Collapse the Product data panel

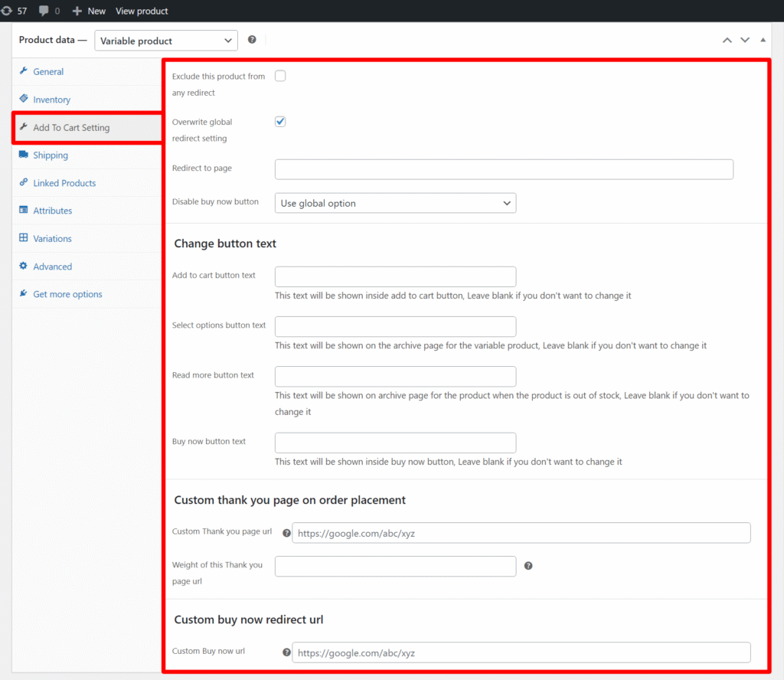click(x=763, y=40)
